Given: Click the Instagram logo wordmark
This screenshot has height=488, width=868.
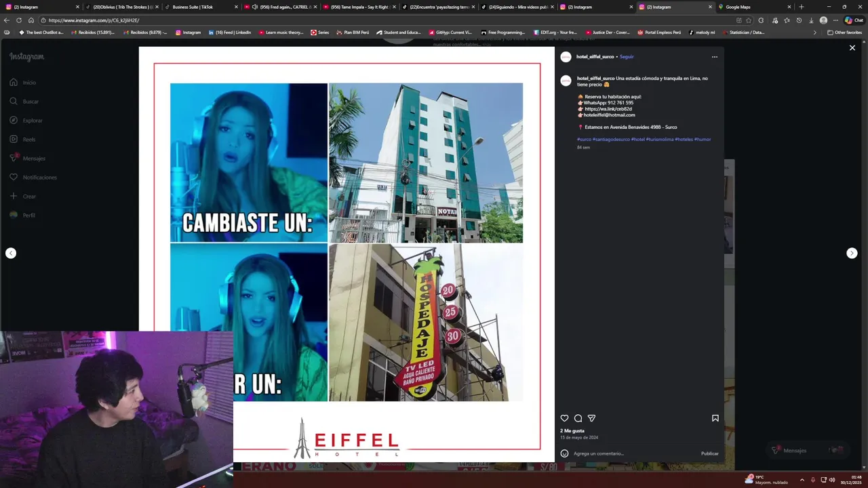Looking at the screenshot, I should click(26, 57).
